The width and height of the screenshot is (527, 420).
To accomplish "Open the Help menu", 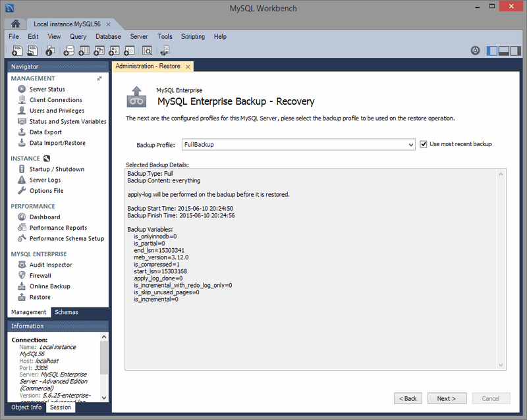I will tap(220, 36).
